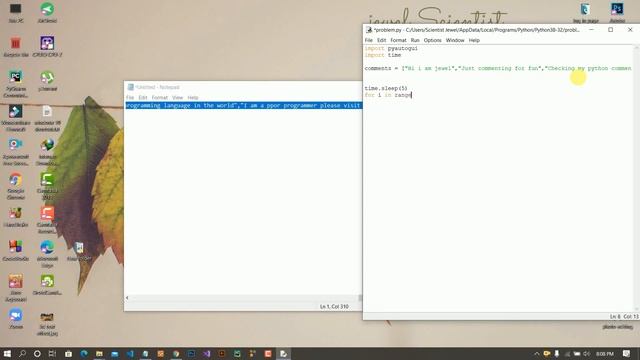Show hidden system tray icons
Image resolution: width=640 pixels, height=360 pixels.
[537, 353]
